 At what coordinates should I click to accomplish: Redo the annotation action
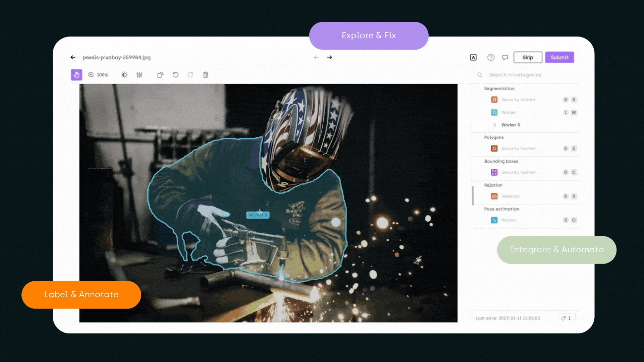tap(190, 75)
